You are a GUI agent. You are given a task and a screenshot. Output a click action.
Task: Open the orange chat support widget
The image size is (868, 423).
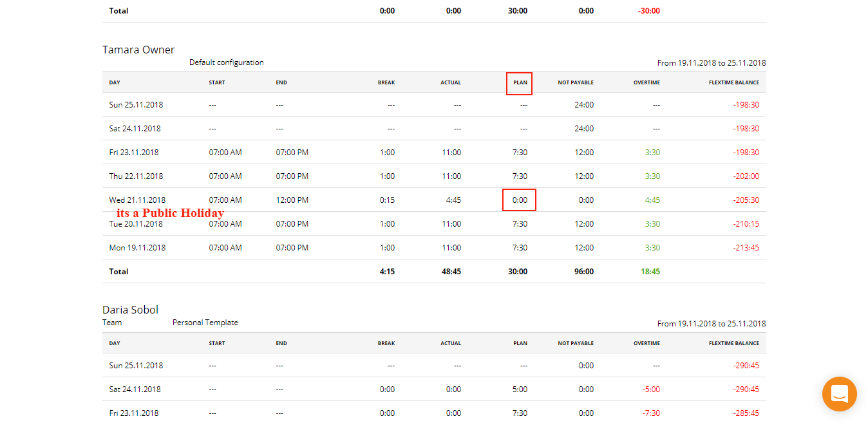coord(839,393)
